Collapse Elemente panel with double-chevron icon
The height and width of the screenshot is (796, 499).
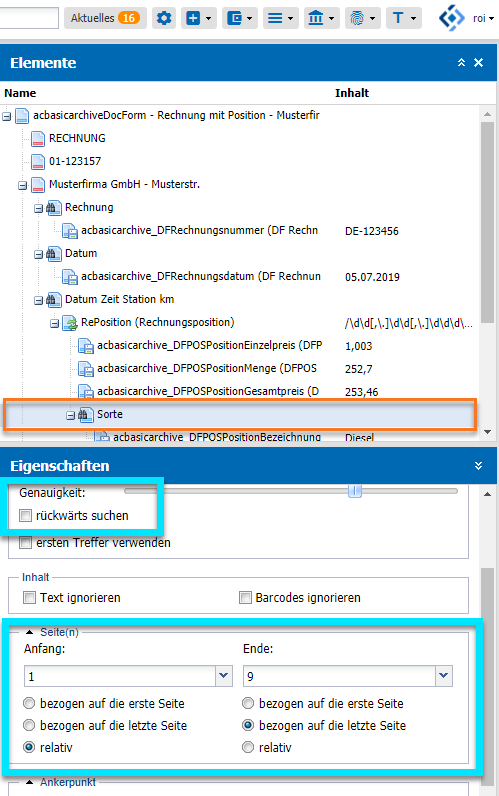point(461,62)
